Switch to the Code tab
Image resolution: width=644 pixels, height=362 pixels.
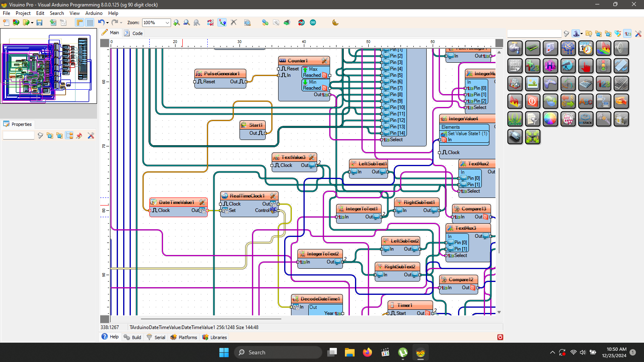[134, 33]
